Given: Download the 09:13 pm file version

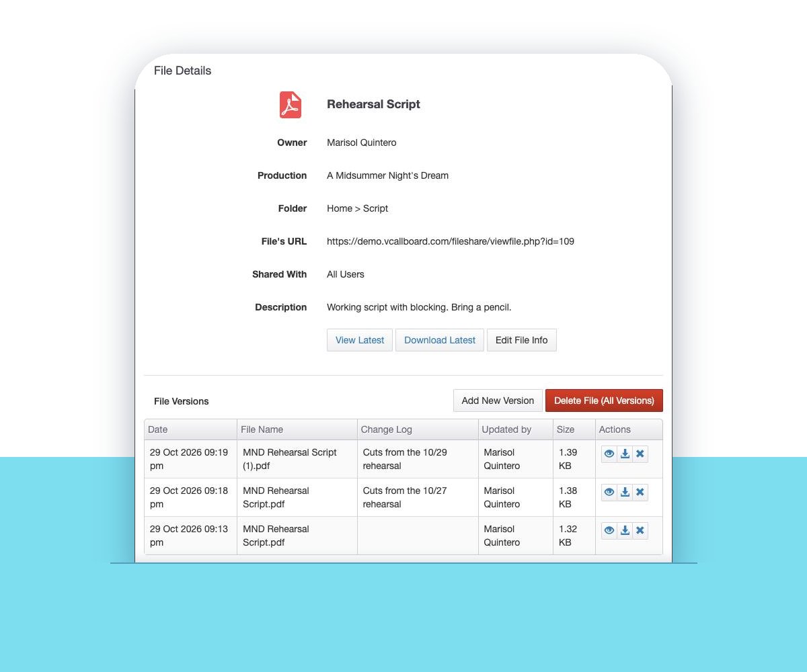Looking at the screenshot, I should tap(625, 530).
